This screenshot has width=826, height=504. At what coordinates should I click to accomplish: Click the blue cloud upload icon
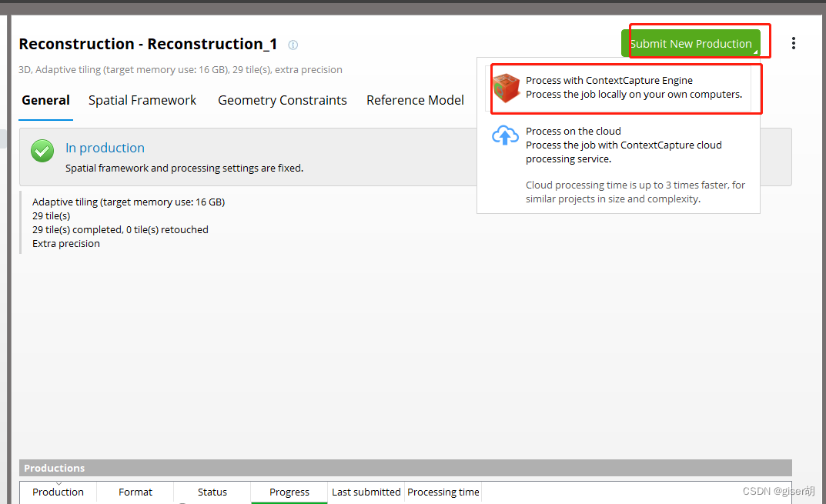pyautogui.click(x=505, y=135)
